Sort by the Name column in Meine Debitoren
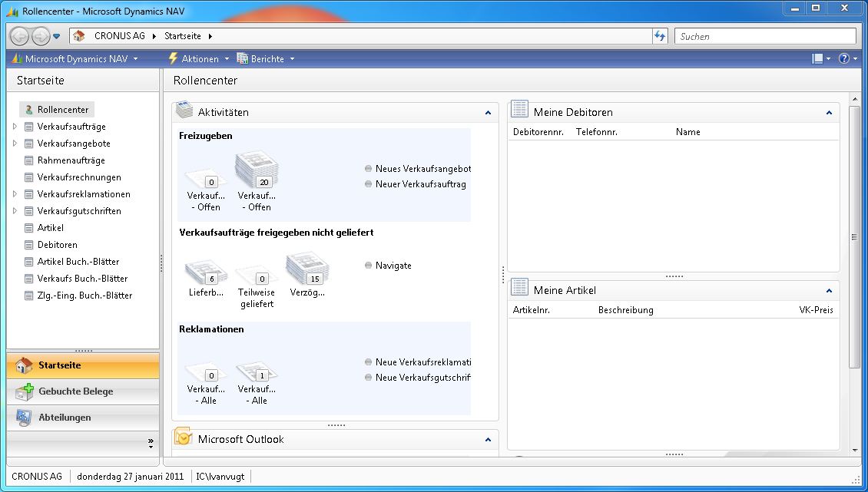Screen dimensions: 868x492 (688, 132)
